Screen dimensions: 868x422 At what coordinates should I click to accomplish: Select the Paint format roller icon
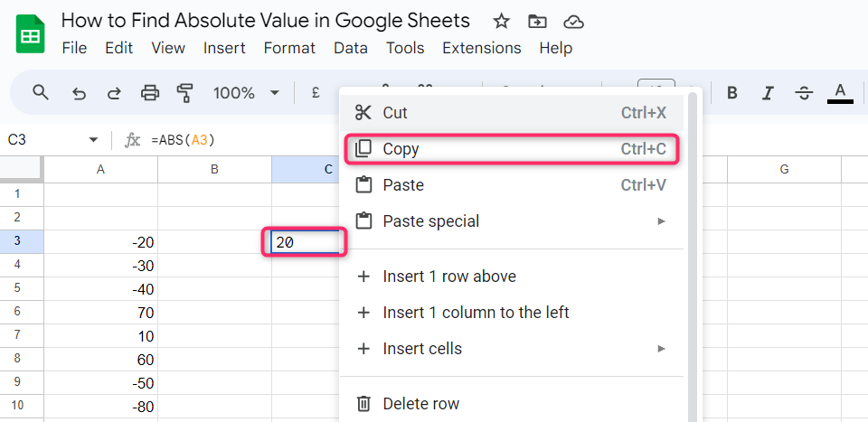point(185,92)
